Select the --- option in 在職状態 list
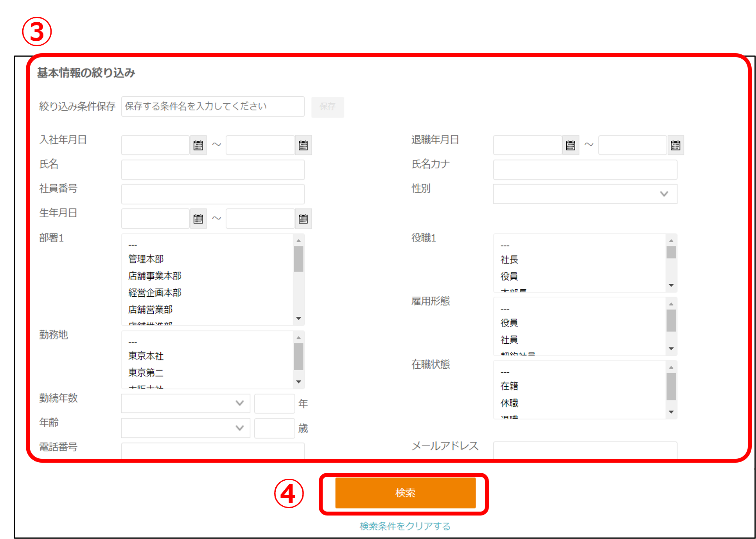This screenshot has width=756, height=539. coord(505,372)
